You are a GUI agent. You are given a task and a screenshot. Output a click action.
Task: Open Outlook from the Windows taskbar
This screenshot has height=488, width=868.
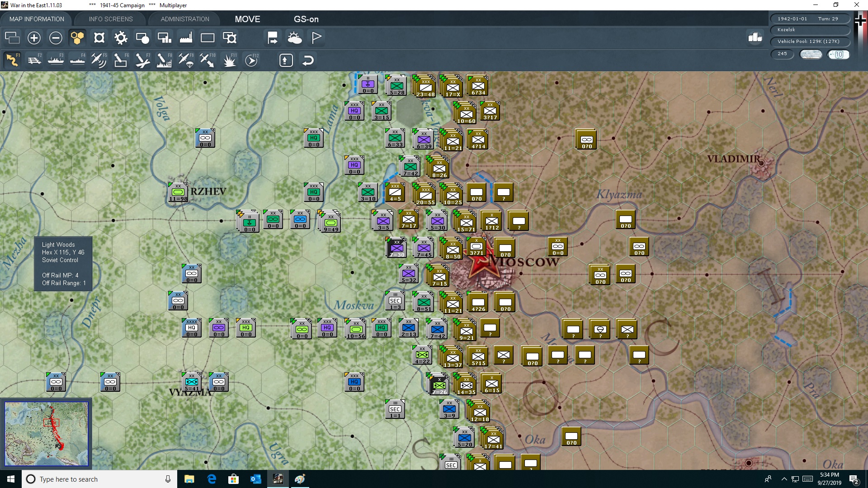click(x=256, y=479)
